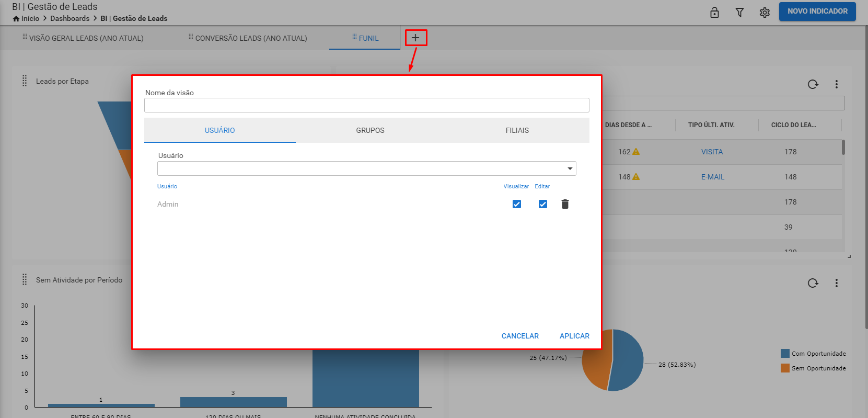Sort by CICLO DO LEA... column header
Image resolution: width=868 pixels, height=418 pixels.
click(x=793, y=125)
